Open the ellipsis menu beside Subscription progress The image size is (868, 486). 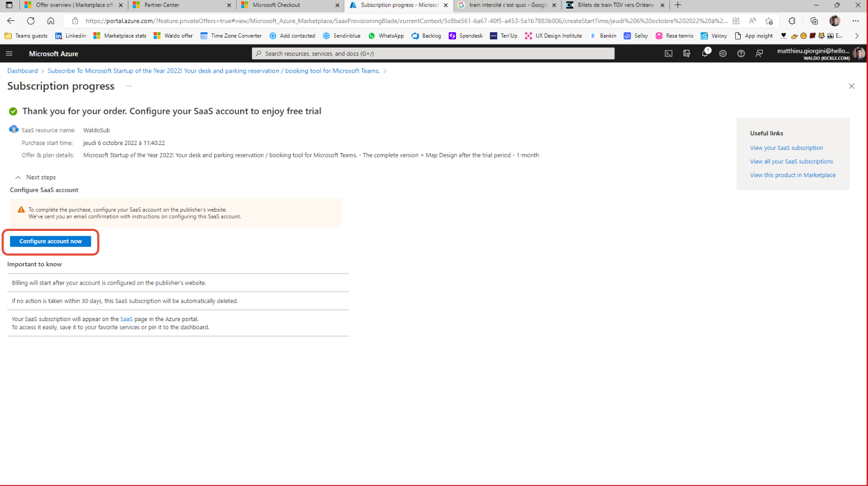click(x=129, y=86)
